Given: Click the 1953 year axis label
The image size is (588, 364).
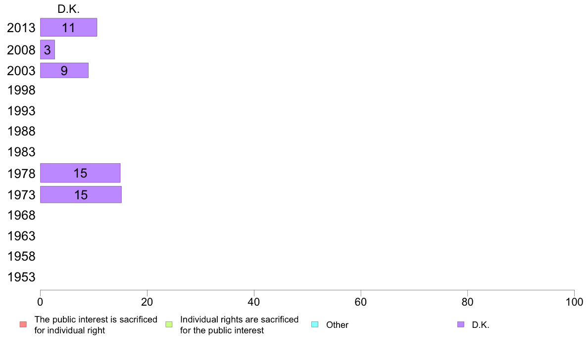Looking at the screenshot, I should [21, 277].
